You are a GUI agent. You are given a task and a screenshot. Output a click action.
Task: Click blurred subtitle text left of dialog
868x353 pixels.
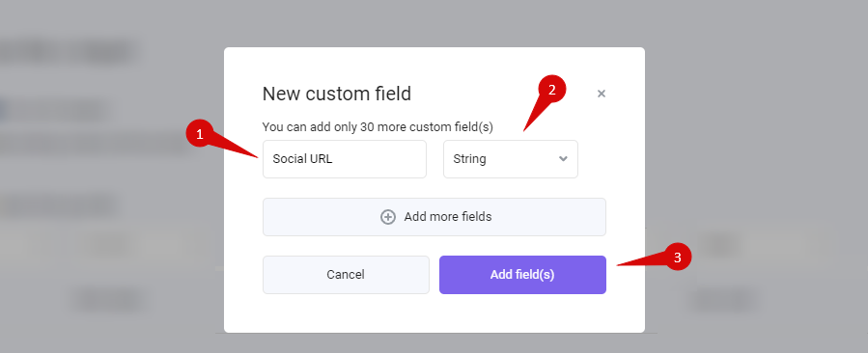pyautogui.click(x=94, y=146)
